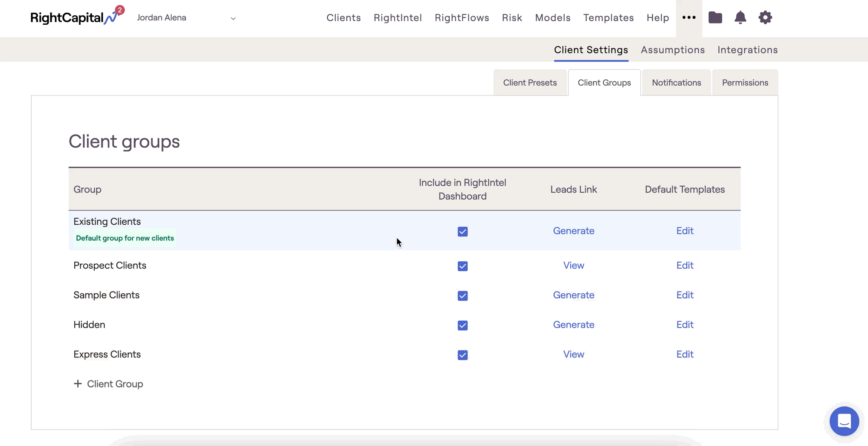Generate leads link for Sample Clients
Viewport: 868px width, 446px height.
[573, 295]
